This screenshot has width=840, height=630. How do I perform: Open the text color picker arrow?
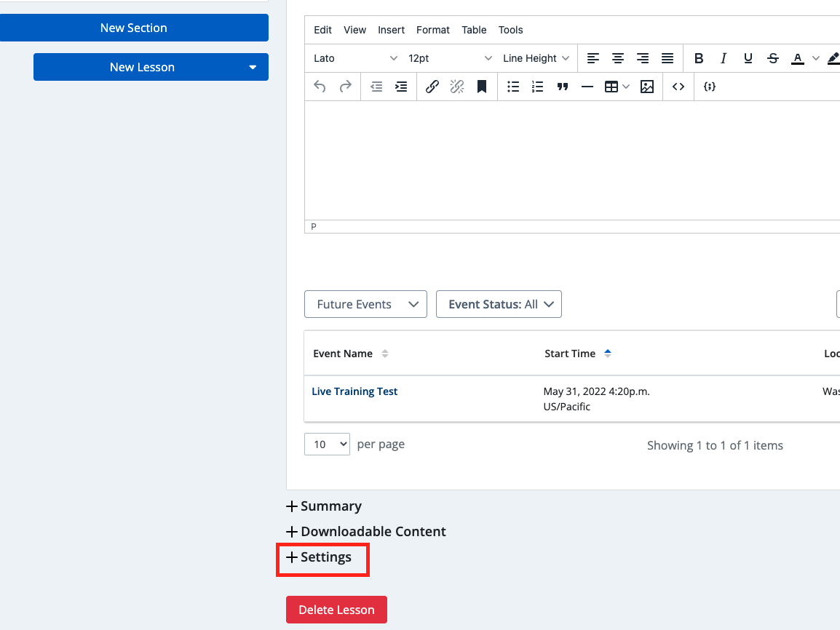click(x=815, y=58)
